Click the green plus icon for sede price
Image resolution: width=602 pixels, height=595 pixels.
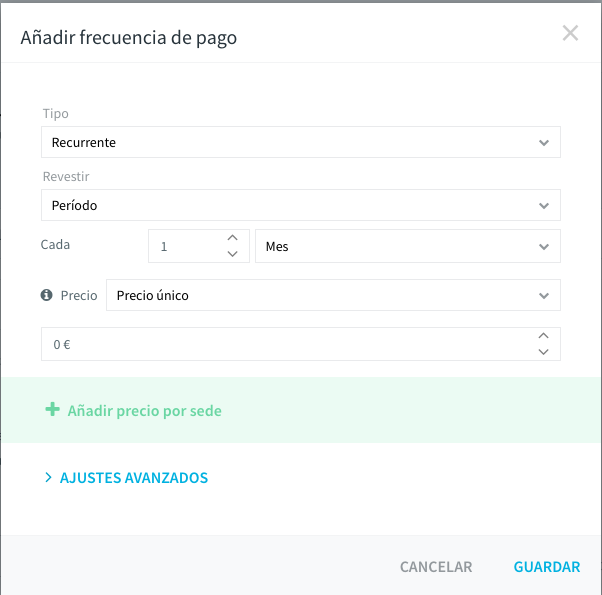click(53, 410)
